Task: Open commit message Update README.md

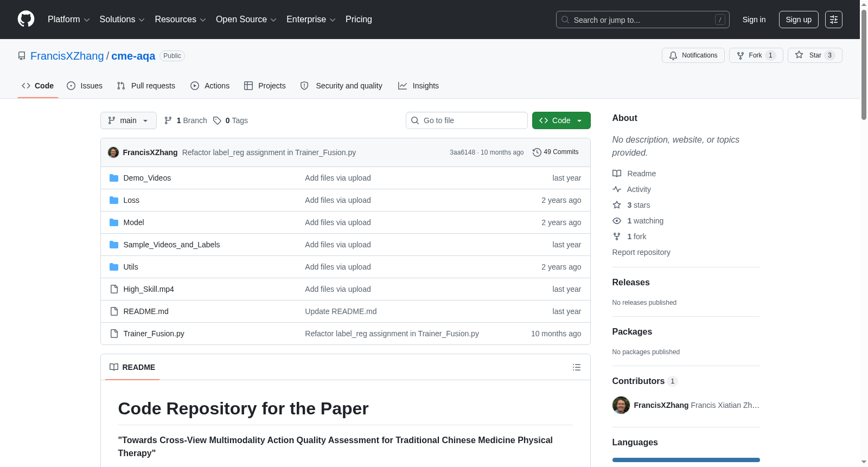Action: pyautogui.click(x=341, y=311)
